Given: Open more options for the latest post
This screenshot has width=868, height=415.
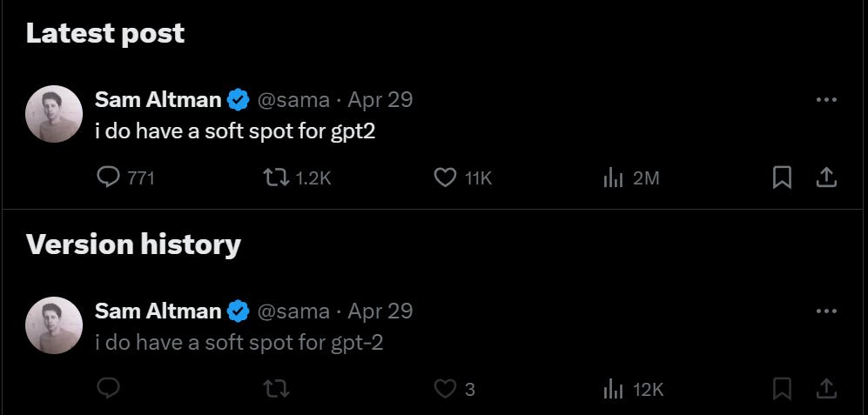Looking at the screenshot, I should coord(826,99).
